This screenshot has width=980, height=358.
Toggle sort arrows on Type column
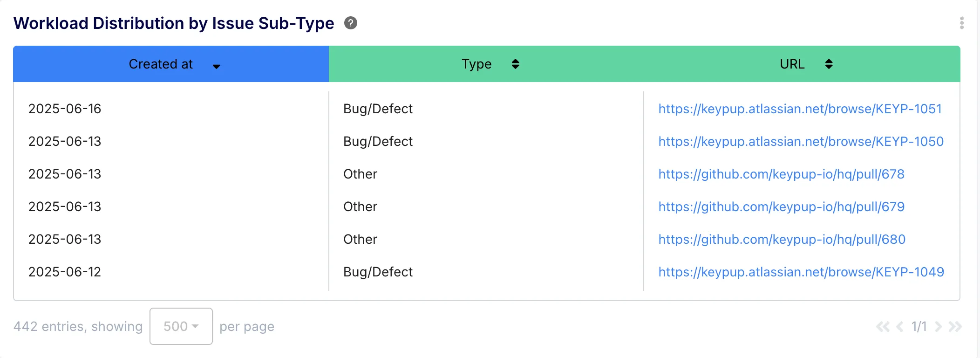[515, 64]
